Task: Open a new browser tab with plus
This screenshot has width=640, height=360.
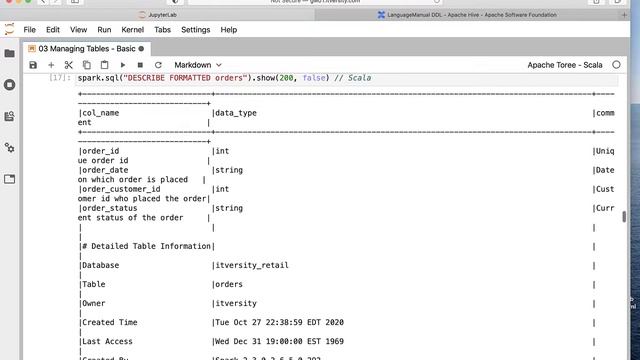Action: tap(624, 15)
